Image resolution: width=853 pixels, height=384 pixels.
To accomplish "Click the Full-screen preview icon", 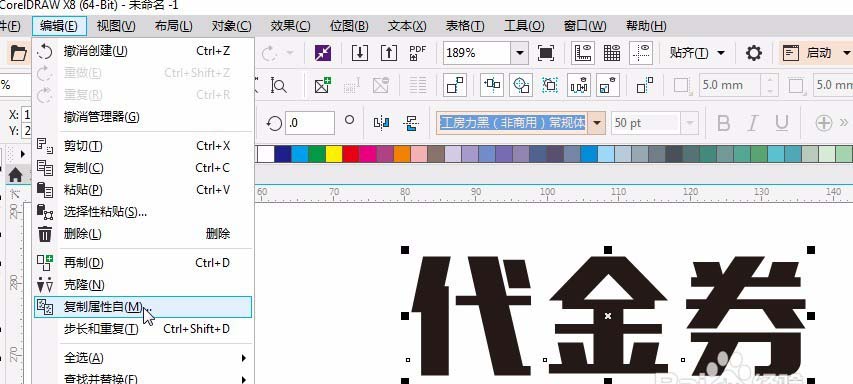I will pos(546,53).
